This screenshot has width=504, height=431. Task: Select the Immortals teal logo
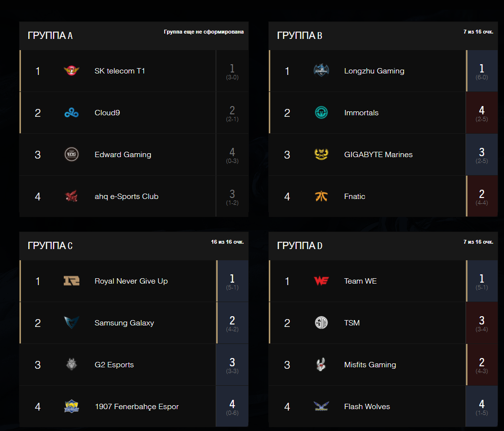tap(321, 113)
